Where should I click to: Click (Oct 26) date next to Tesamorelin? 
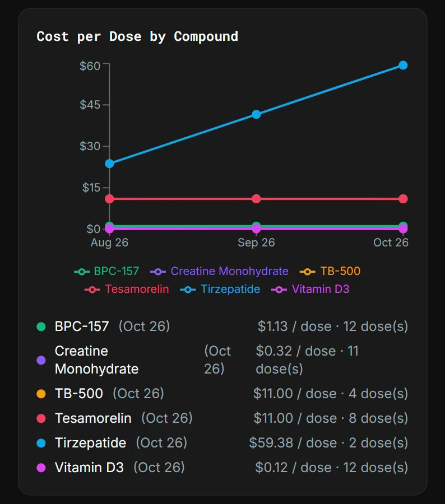(167, 418)
